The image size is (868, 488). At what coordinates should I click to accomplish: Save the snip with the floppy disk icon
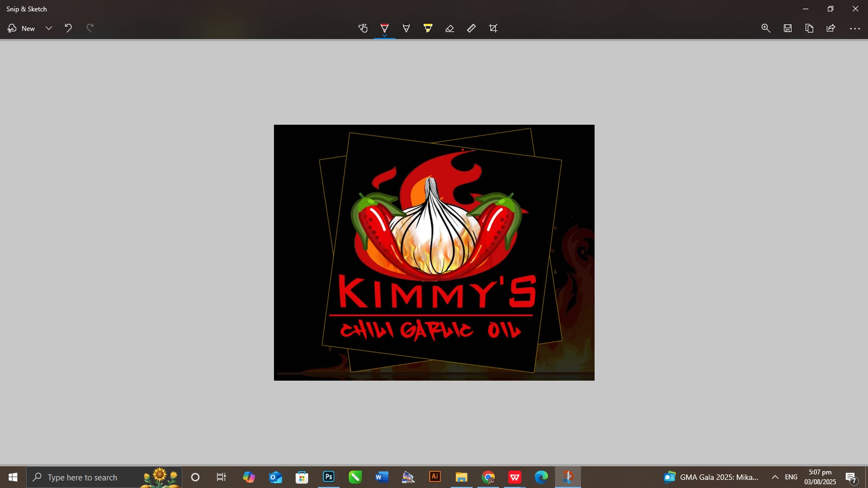coord(788,28)
